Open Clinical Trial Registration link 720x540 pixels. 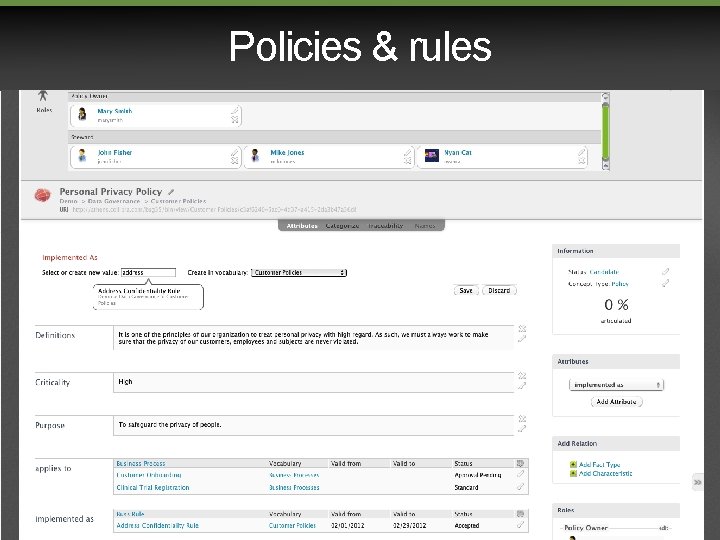[x=153, y=487]
